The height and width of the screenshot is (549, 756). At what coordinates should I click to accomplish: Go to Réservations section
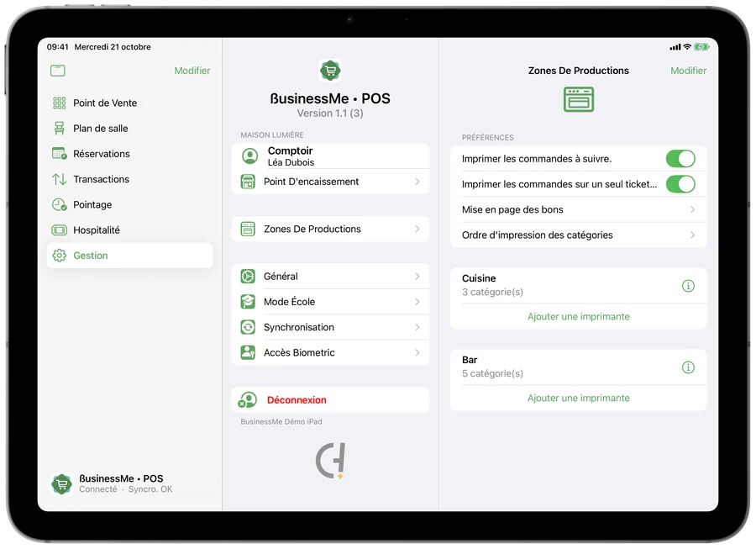(129, 154)
